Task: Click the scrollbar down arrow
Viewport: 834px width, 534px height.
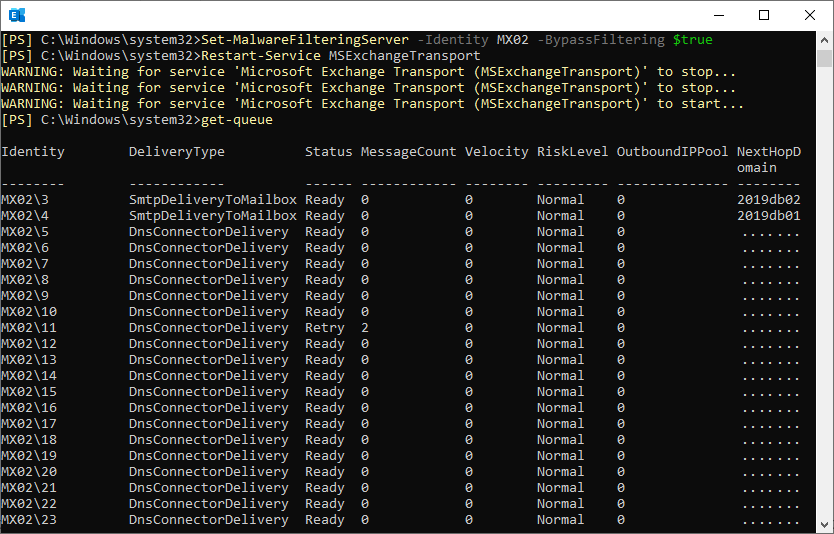Action: [x=824, y=525]
